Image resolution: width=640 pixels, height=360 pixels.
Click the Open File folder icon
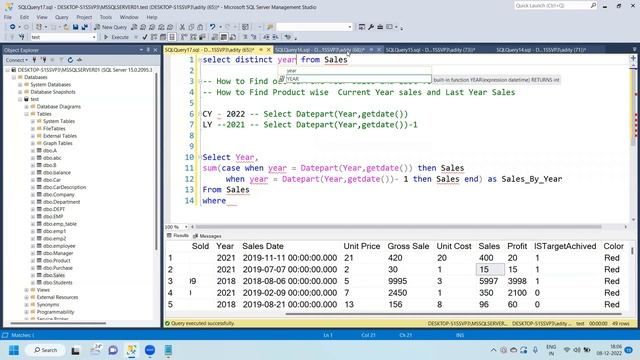click(66, 27)
